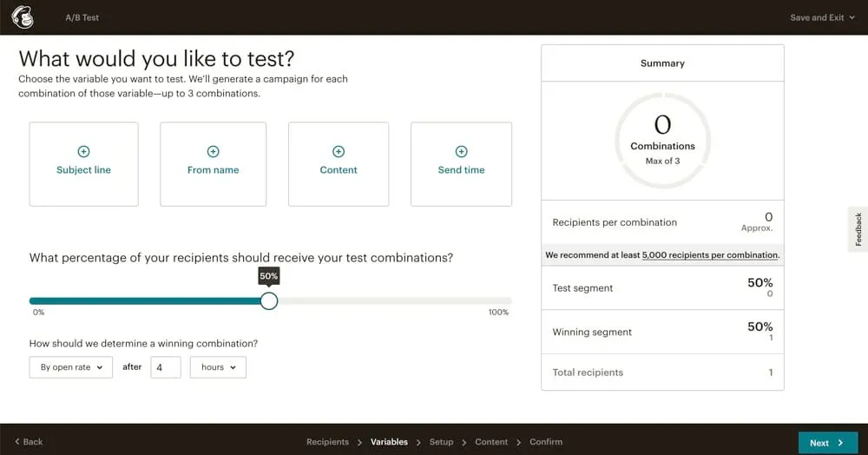Pick the Send time variable card
868x455 pixels.
pos(461,164)
